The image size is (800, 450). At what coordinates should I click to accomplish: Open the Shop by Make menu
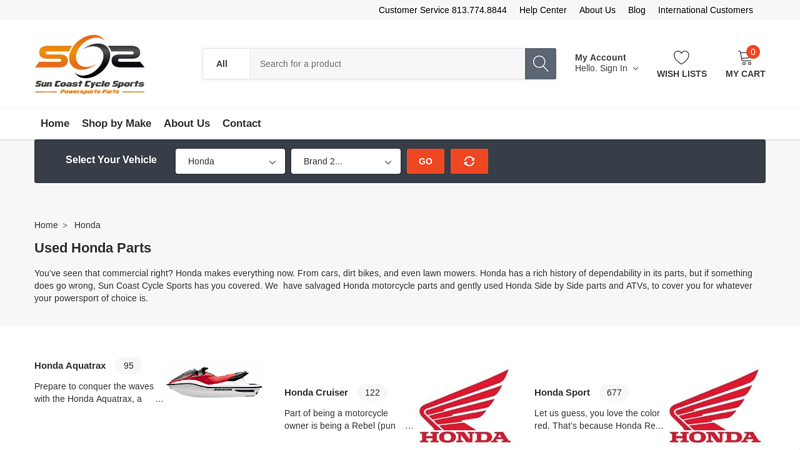click(116, 123)
